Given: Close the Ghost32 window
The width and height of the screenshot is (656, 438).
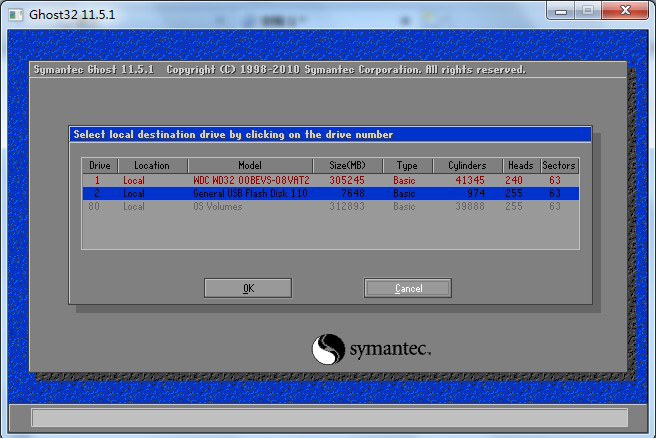Looking at the screenshot, I should coord(625,10).
